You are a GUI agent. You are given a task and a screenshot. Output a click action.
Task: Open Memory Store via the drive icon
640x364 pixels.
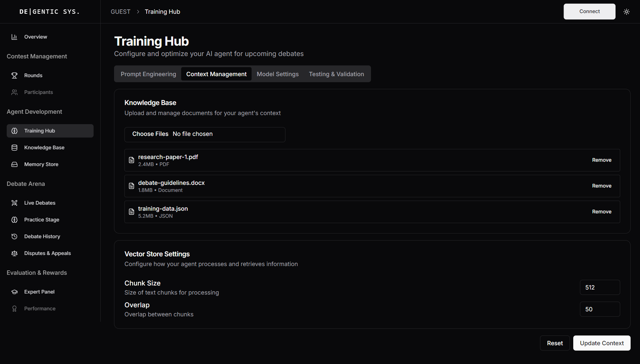pyautogui.click(x=14, y=164)
